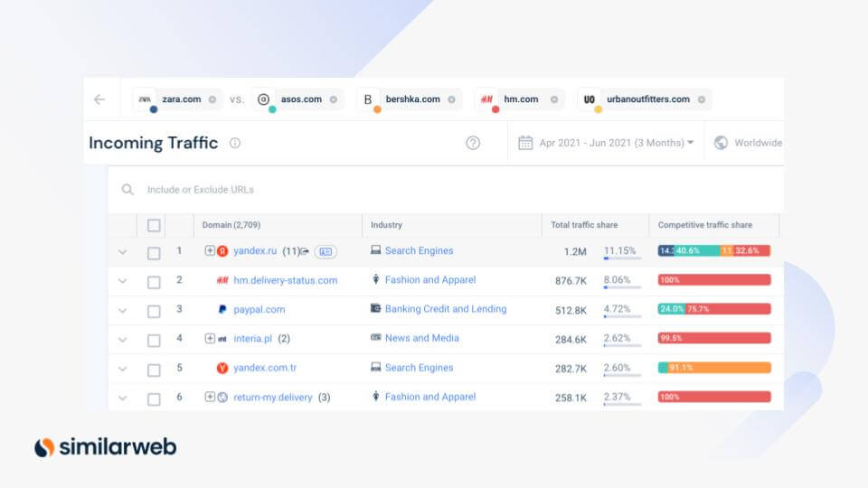Focus the Include or Exclude URLs field

click(201, 190)
